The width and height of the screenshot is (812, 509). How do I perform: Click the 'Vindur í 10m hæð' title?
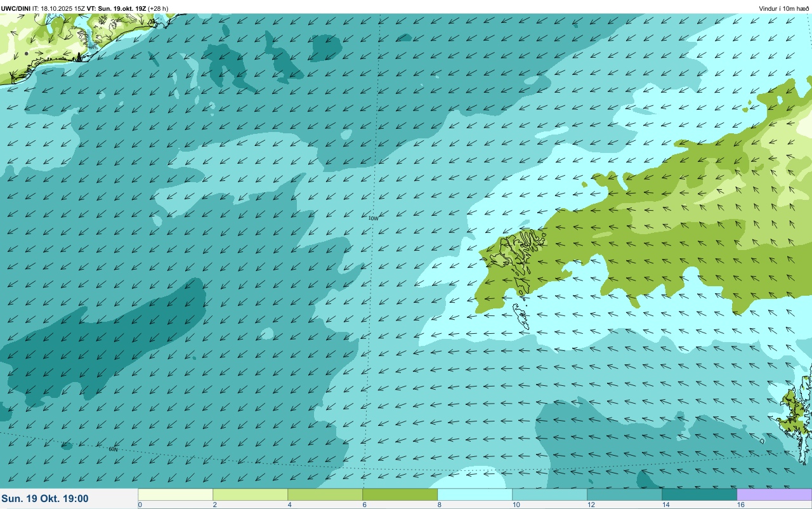783,8
